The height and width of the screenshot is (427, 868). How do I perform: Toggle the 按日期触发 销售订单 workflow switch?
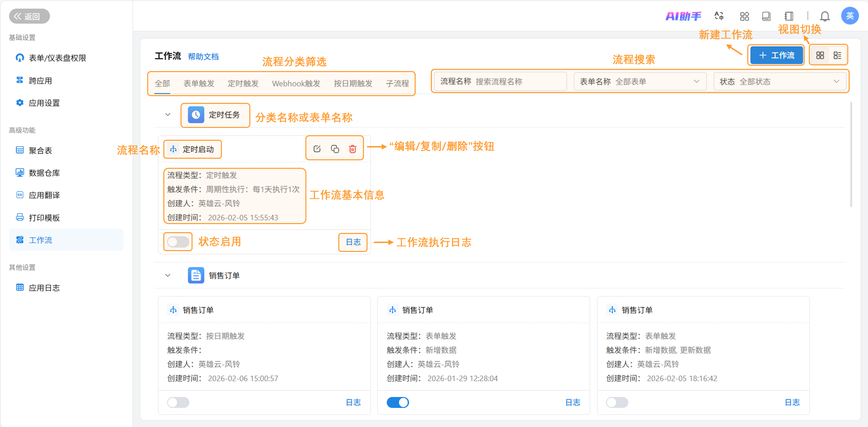coord(178,402)
